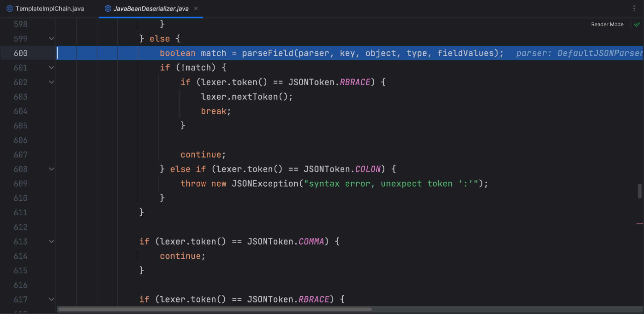Click the vertical scrollbar thumb

(640, 191)
